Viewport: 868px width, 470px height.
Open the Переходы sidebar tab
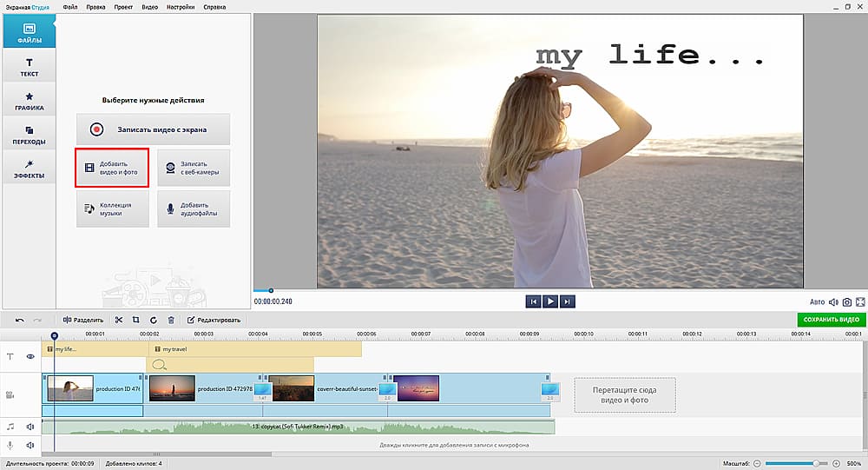30,134
